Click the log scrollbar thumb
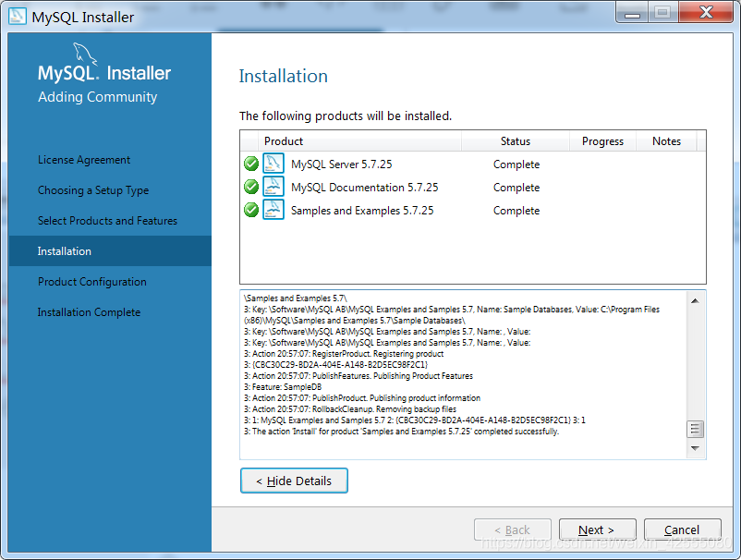741x560 pixels. 695,429
